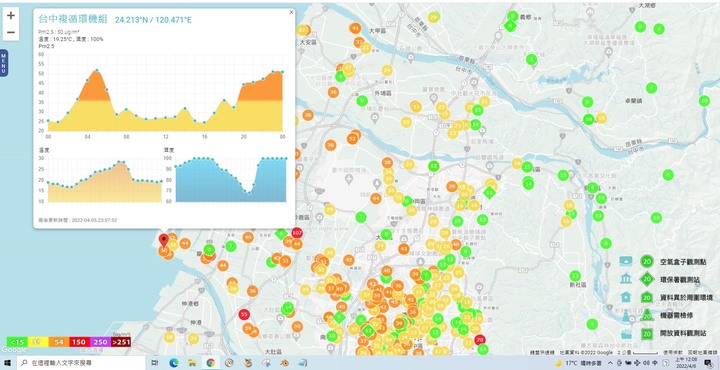The height and width of the screenshot is (370, 720).
Task: Click the 伸港鄉 map label
Action: click(189, 304)
